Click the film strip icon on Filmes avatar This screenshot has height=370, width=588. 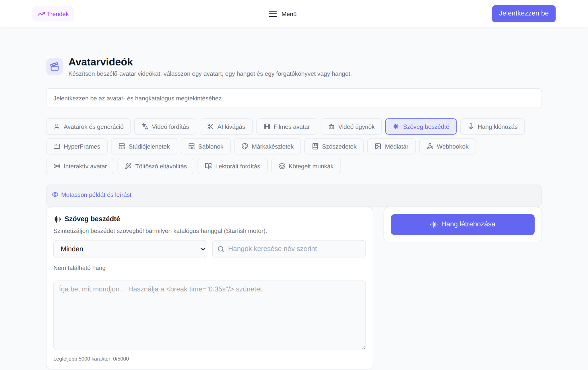267,126
